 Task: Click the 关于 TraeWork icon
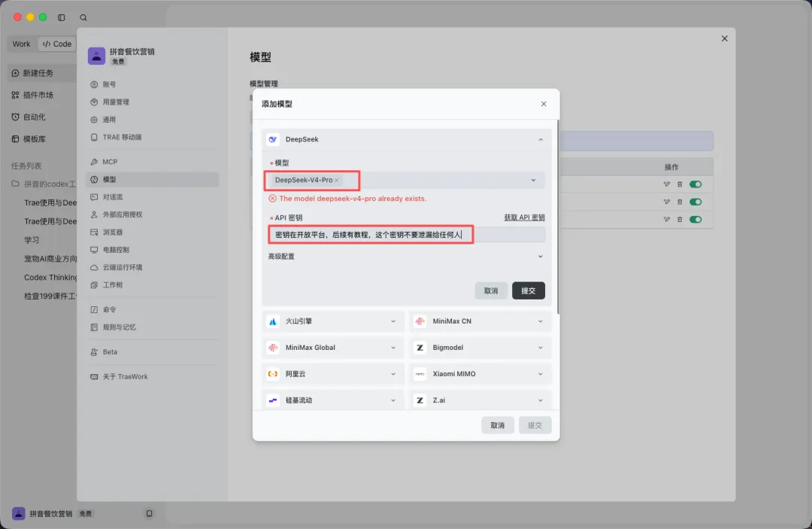(94, 377)
